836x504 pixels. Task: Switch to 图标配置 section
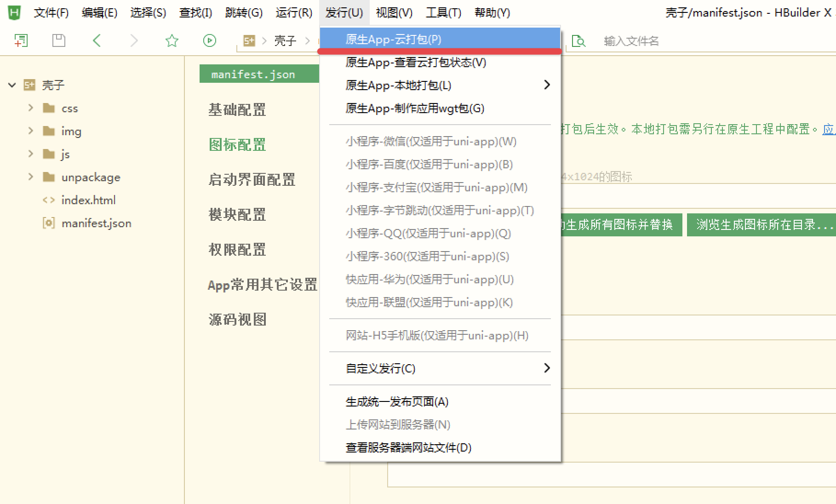coord(237,145)
